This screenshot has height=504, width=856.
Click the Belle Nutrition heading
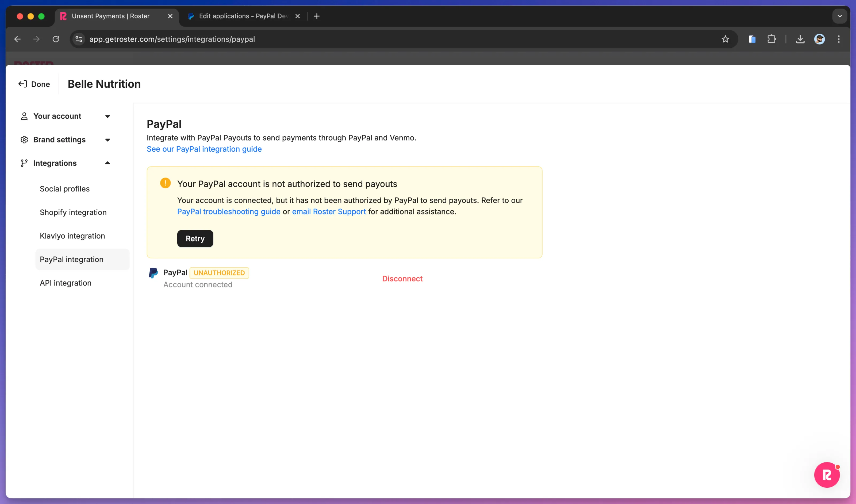(x=104, y=84)
